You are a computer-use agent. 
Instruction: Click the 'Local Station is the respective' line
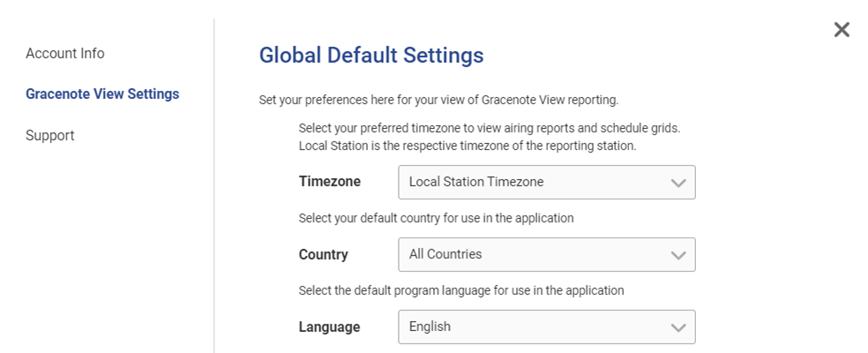point(468,145)
